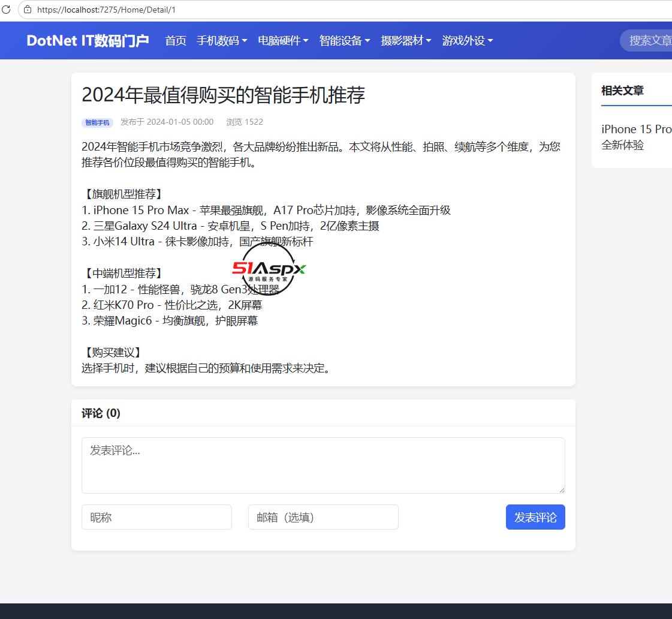
Task: Focus the 邮箱 (选填) email field
Action: tap(323, 517)
